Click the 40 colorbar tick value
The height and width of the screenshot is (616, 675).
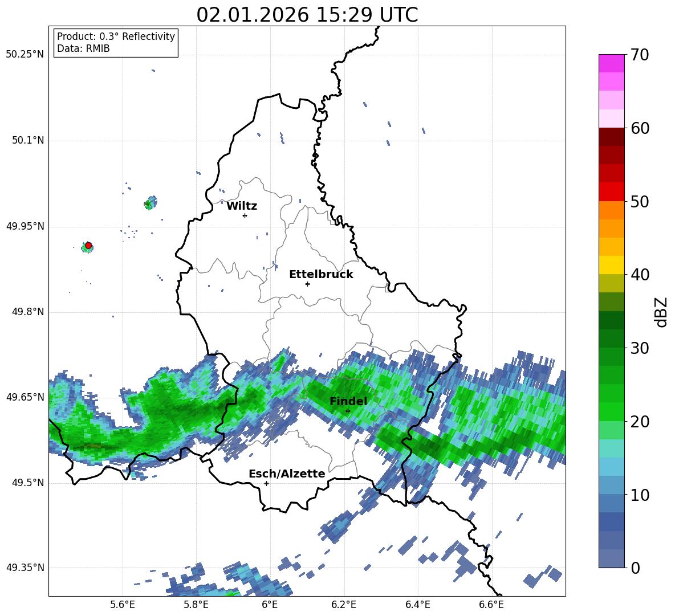click(x=640, y=275)
